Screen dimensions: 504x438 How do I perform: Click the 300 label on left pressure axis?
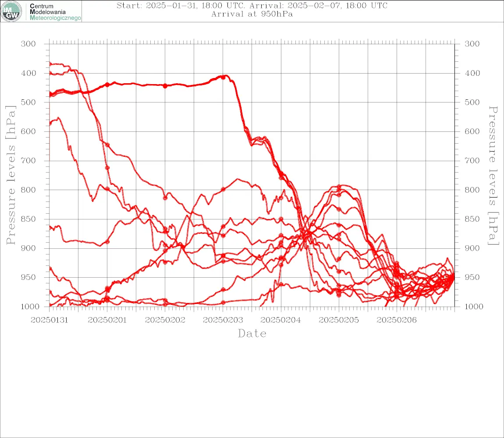pyautogui.click(x=28, y=44)
